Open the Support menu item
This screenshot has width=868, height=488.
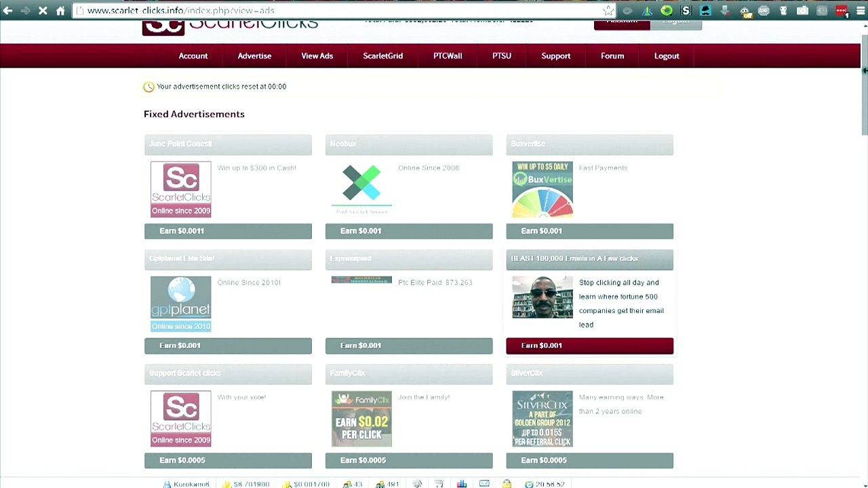[556, 56]
